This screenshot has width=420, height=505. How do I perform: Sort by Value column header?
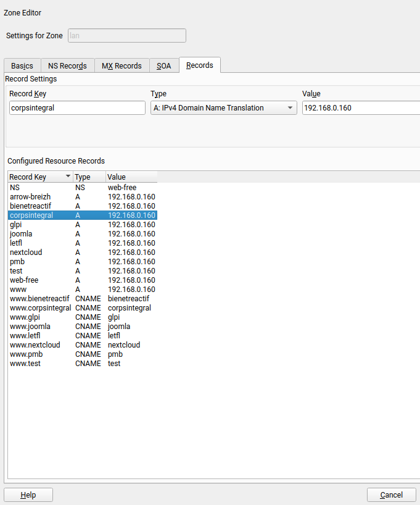pos(131,177)
